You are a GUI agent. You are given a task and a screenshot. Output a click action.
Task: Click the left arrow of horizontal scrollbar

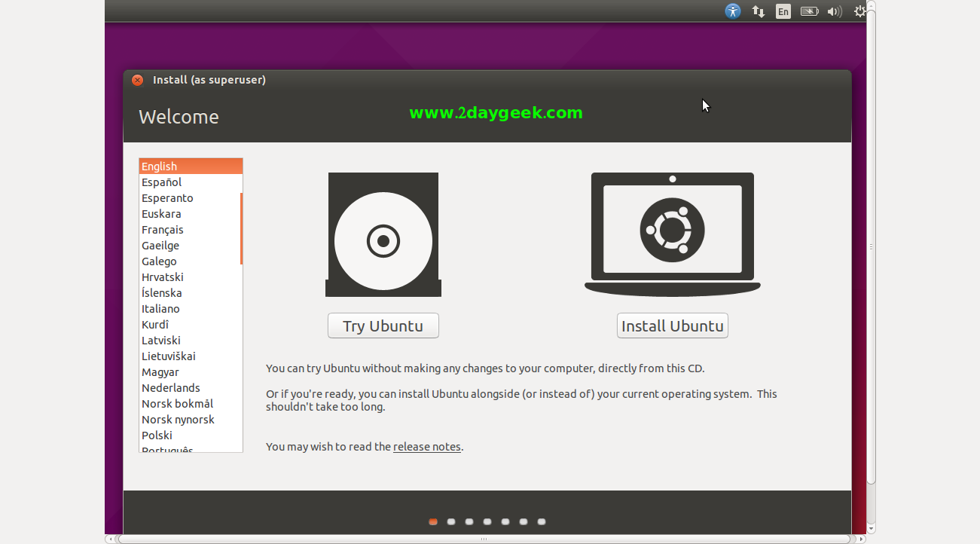pyautogui.click(x=110, y=539)
